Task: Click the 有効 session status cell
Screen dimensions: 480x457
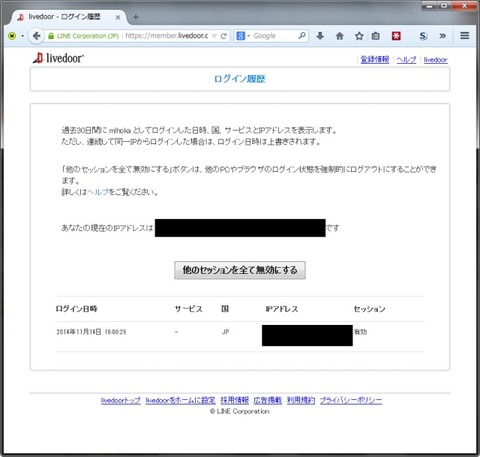Action: click(360, 332)
